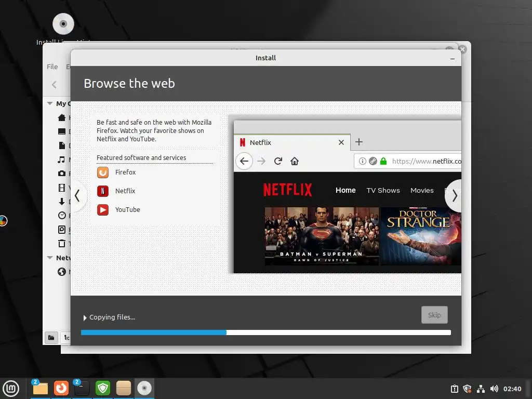Minimize the Install window
The width and height of the screenshot is (532, 399).
pos(453,58)
